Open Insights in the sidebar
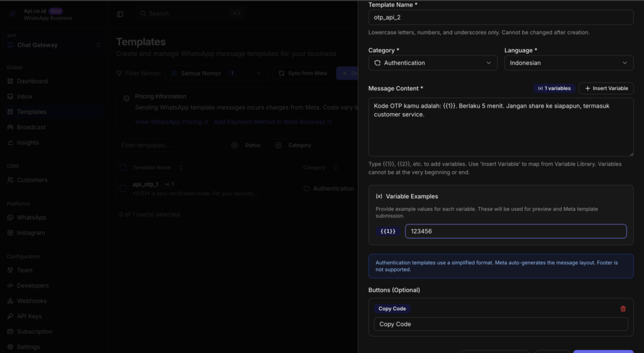The width and height of the screenshot is (644, 353). point(54,143)
